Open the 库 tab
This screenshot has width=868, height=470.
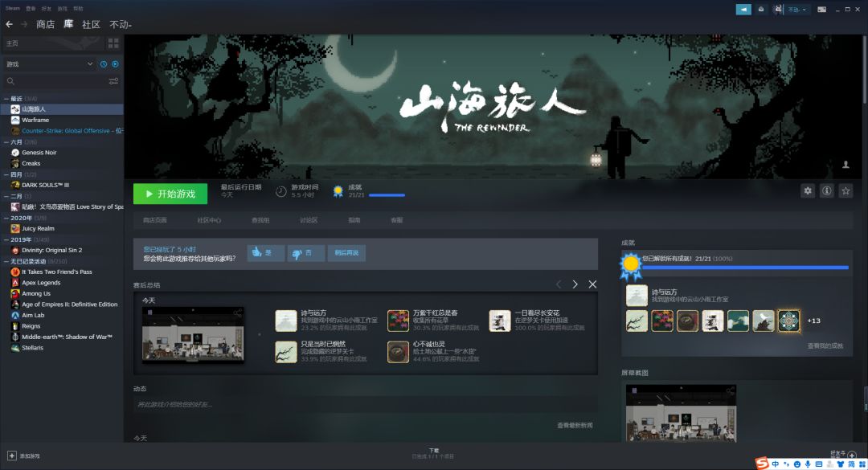pyautogui.click(x=68, y=24)
